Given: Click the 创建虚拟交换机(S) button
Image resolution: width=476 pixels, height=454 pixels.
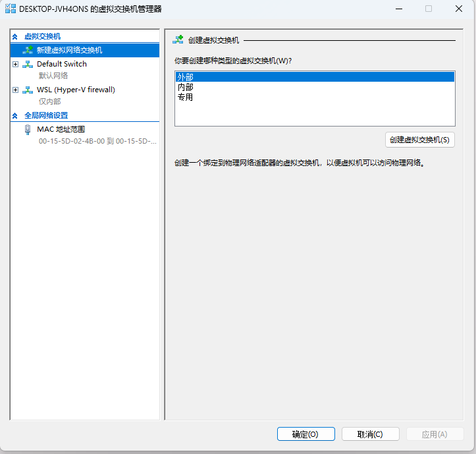Looking at the screenshot, I should tap(419, 140).
